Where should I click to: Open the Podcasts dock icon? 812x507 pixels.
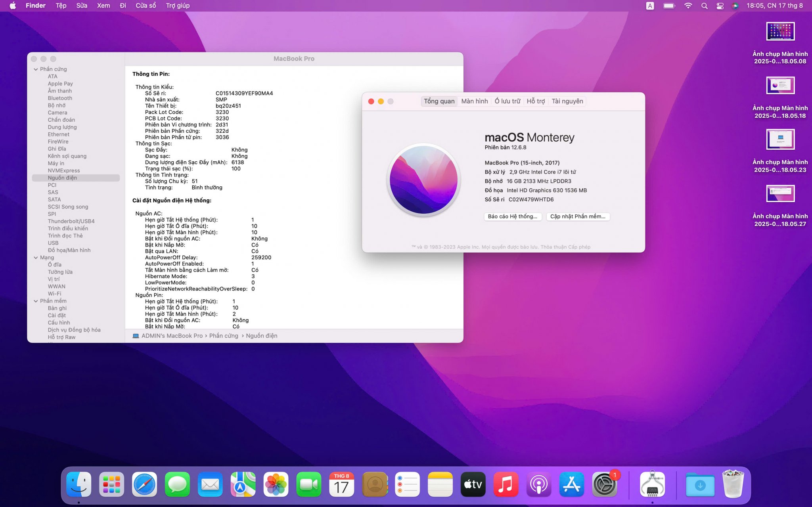coord(538,484)
